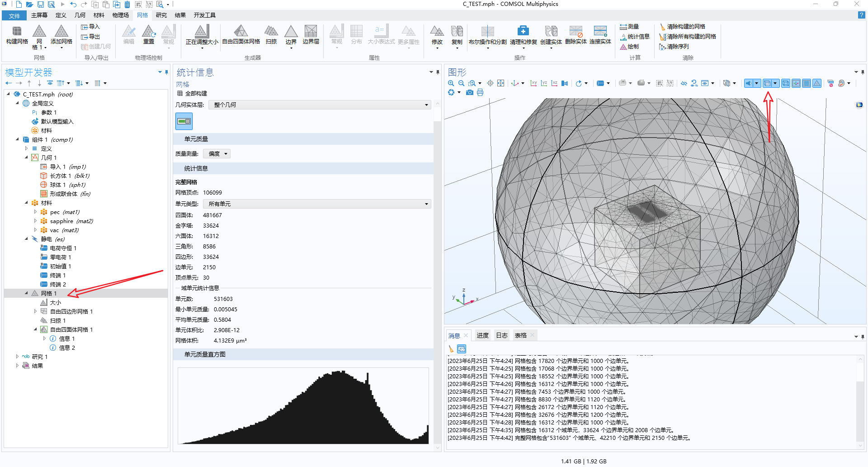Open the 单元类型 dropdown showing 所有单元
Image resolution: width=868 pixels, height=467 pixels.
click(316, 204)
